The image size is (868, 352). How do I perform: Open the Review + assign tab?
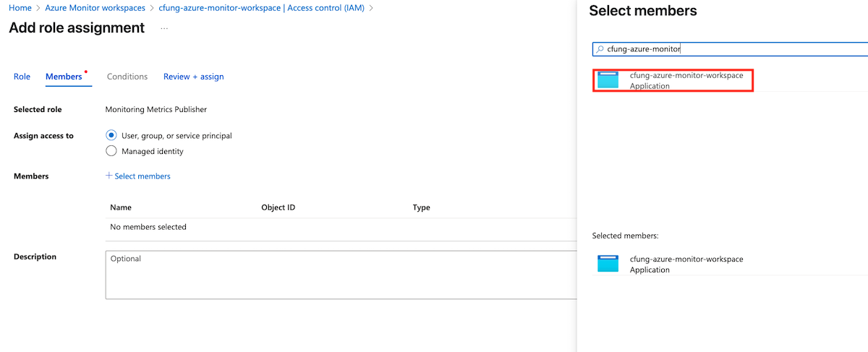click(193, 77)
